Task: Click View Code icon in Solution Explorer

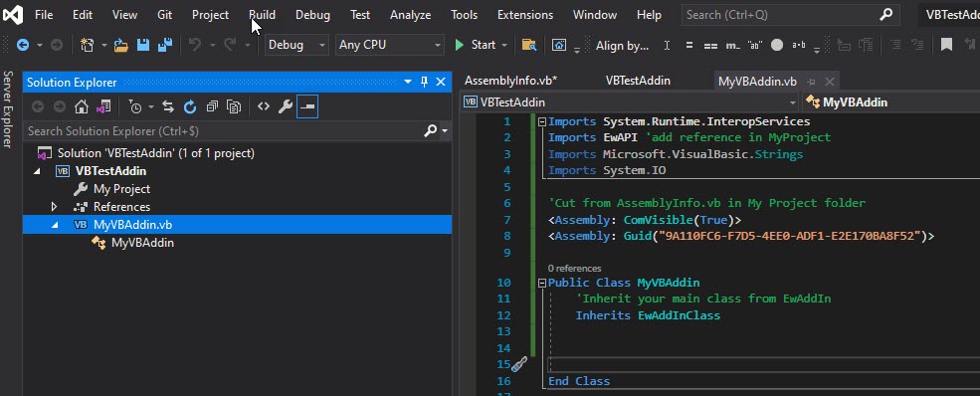Action: 264,107
